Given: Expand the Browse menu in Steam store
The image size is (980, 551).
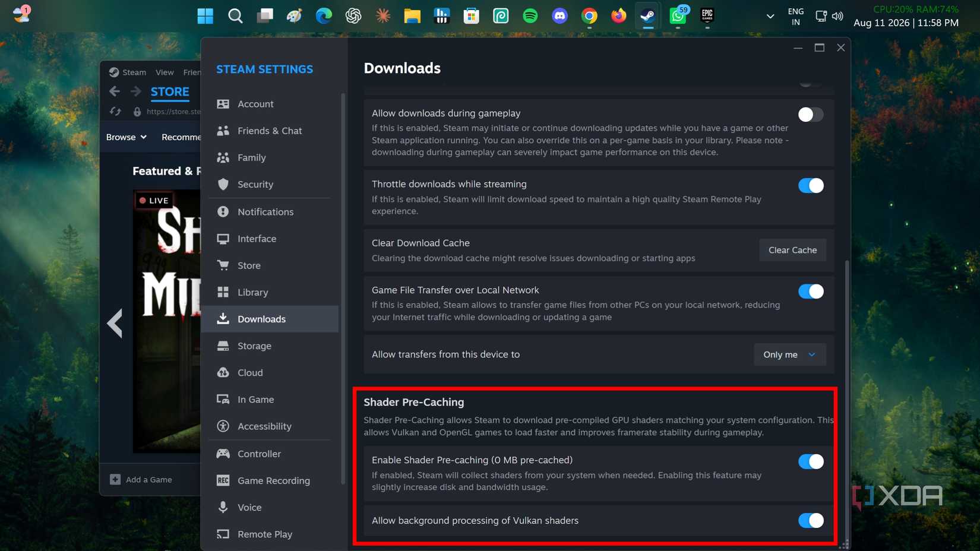Looking at the screenshot, I should pyautogui.click(x=126, y=137).
